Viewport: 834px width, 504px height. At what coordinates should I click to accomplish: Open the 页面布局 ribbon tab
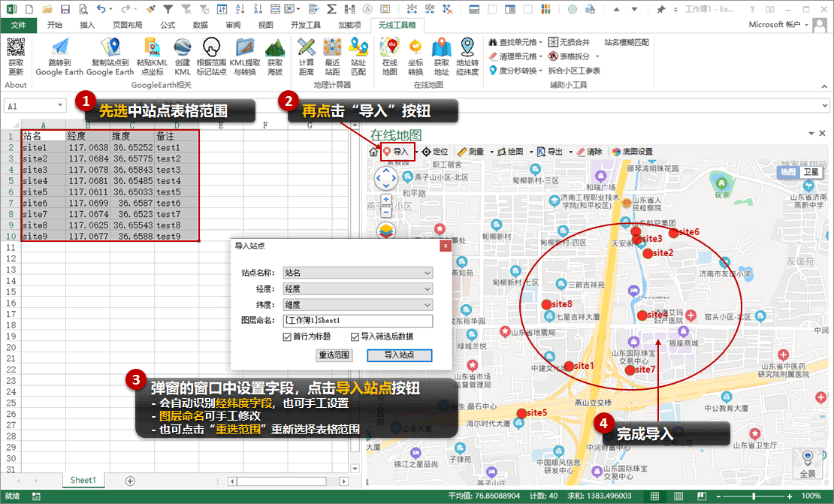[x=127, y=25]
